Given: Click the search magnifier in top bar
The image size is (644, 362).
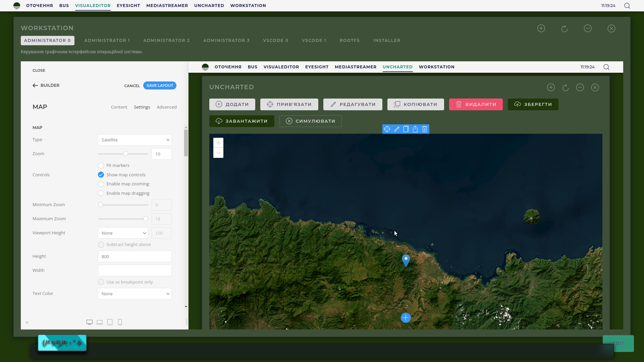Looking at the screenshot, I should coord(627,6).
